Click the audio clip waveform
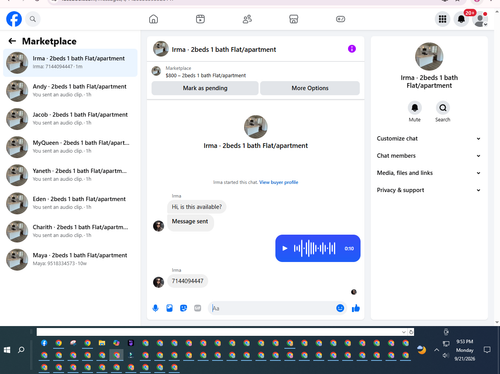This screenshot has width=500, height=374. [314, 248]
